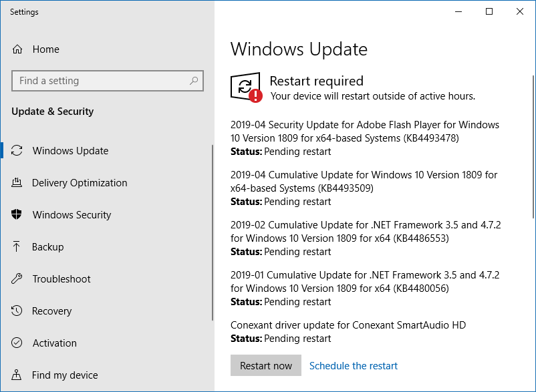The image size is (536, 392).
Task: Click the sidebar navigation scrollbar
Action: [x=213, y=234]
